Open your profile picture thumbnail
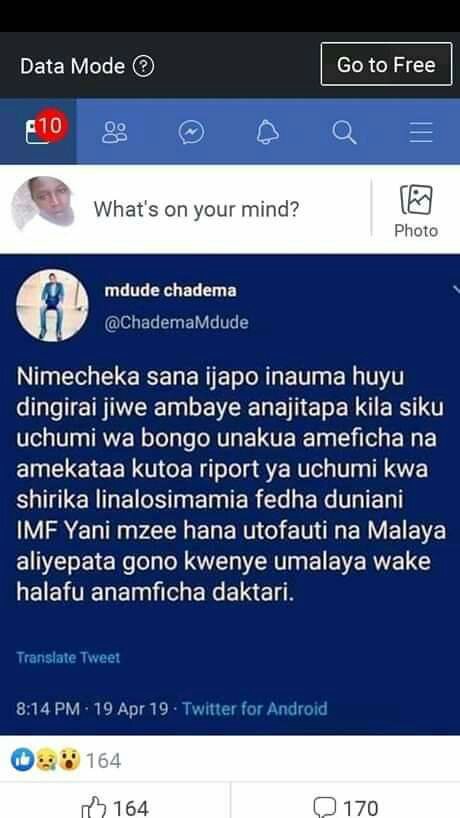Screen dimensions: 460x818 tap(43, 204)
